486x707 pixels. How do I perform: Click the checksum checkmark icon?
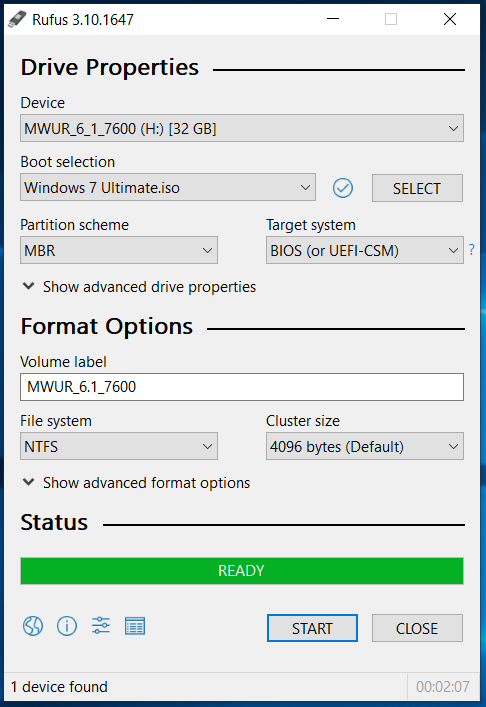343,188
